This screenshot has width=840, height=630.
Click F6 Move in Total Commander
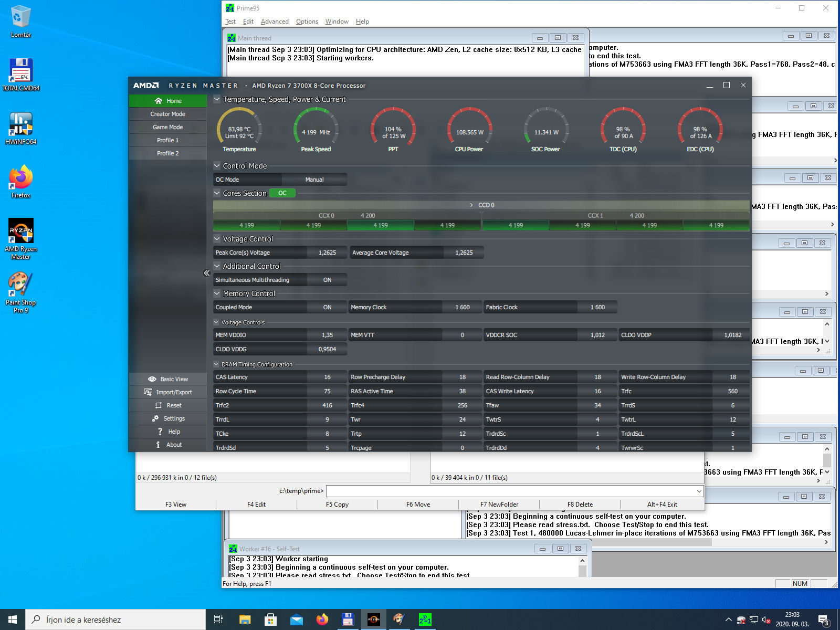418,505
